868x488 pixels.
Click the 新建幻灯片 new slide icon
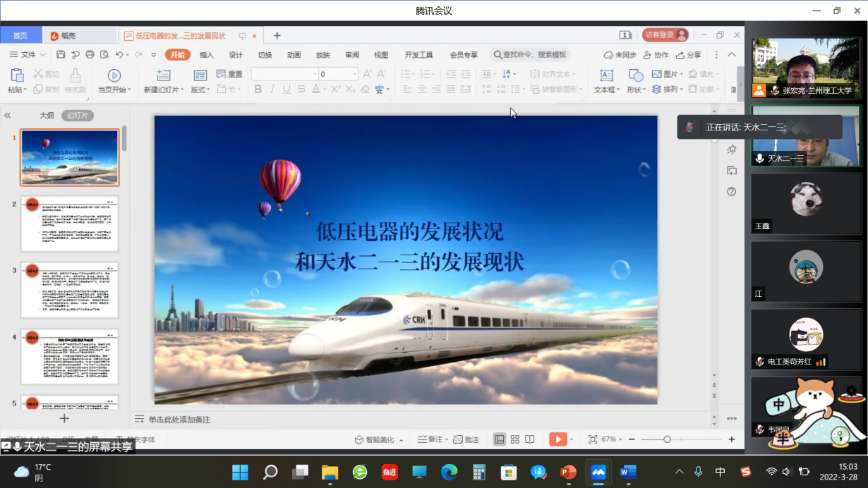point(163,76)
